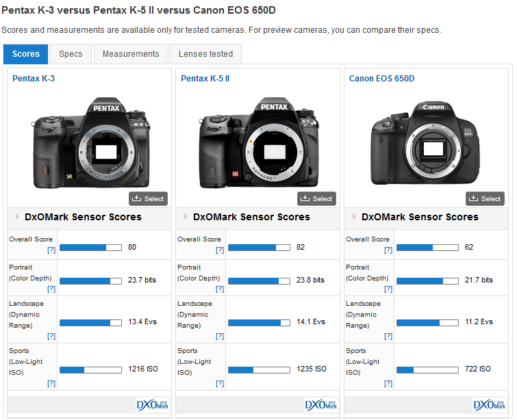Click the DxOMark logo under Pentax K-5 II
This screenshot has height=420, width=517.
coord(321,405)
